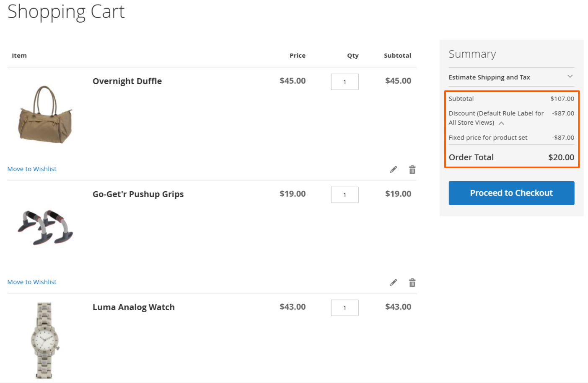Click the Item column header
Screen dimensions: 588x383
[19, 56]
